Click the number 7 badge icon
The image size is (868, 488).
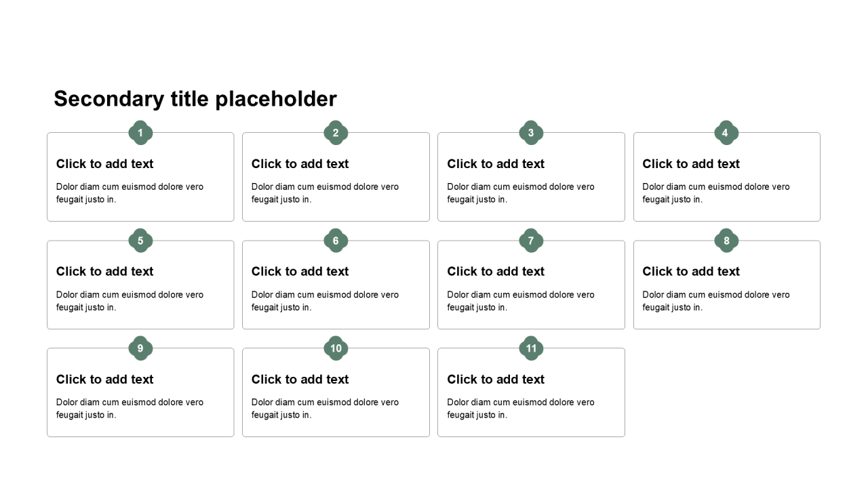pos(531,241)
